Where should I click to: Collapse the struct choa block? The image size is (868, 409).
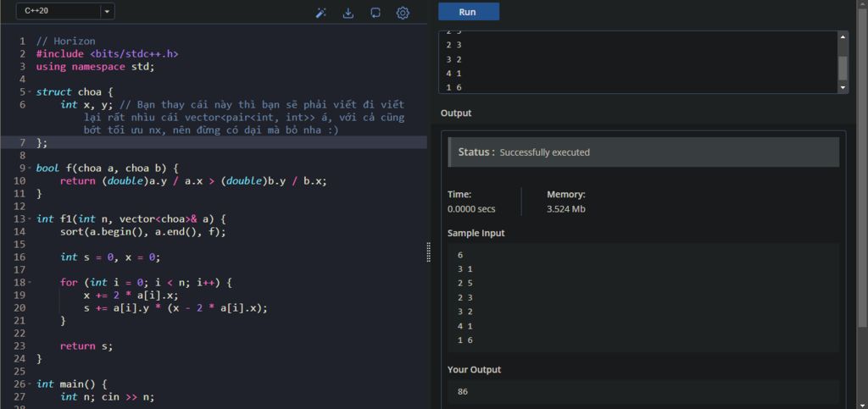tap(31, 91)
